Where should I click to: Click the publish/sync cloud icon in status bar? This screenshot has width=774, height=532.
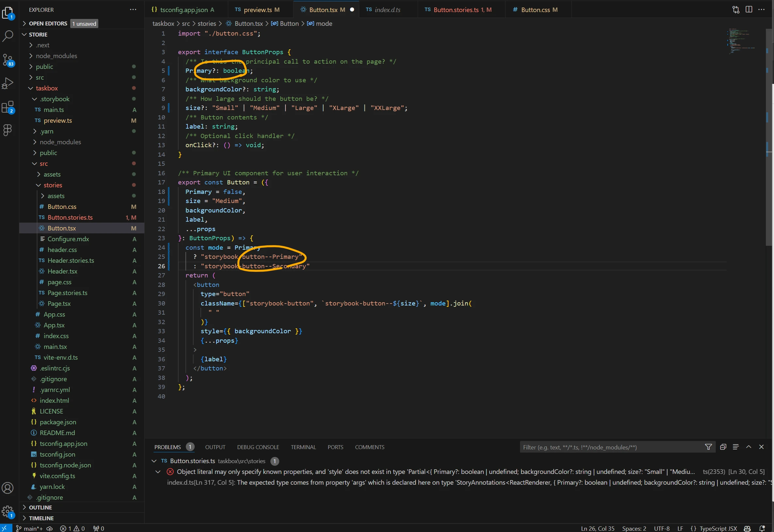tap(50, 528)
